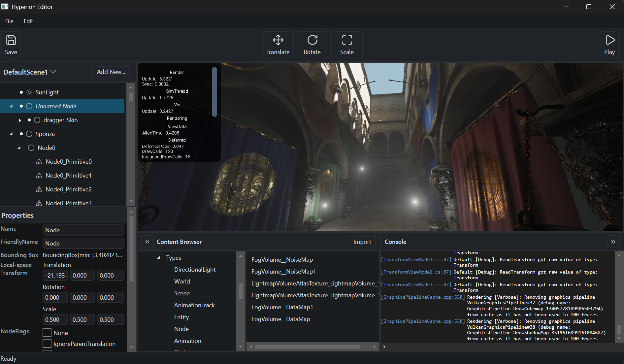Collapse the Sponza tree arrow
Image resolution: width=624 pixels, height=364 pixels.
(x=12, y=134)
